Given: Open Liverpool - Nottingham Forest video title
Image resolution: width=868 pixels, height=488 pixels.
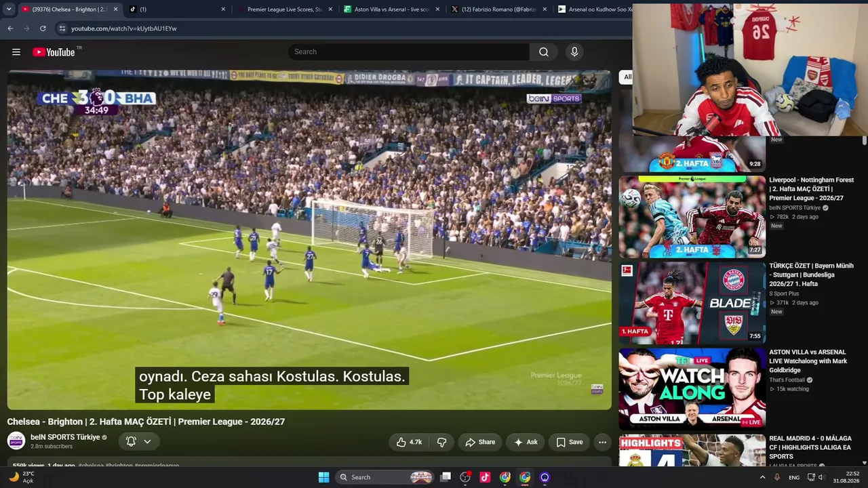Looking at the screenshot, I should point(811,188).
